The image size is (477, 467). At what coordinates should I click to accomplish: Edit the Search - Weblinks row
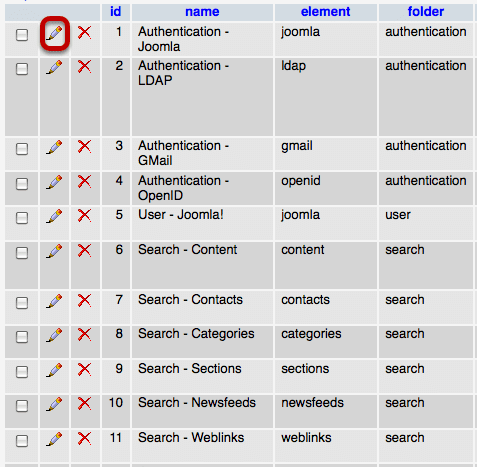(54, 439)
